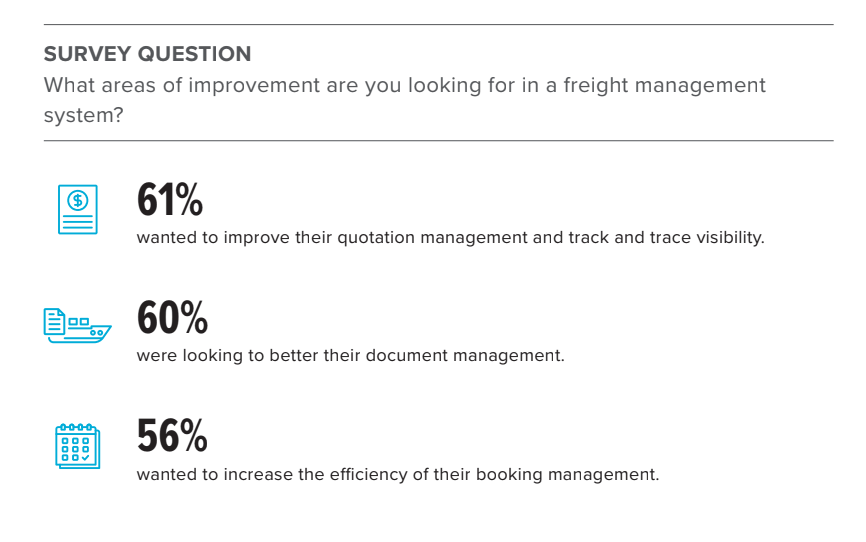
Task: Click the cargo ship with document icon
Action: 77,325
